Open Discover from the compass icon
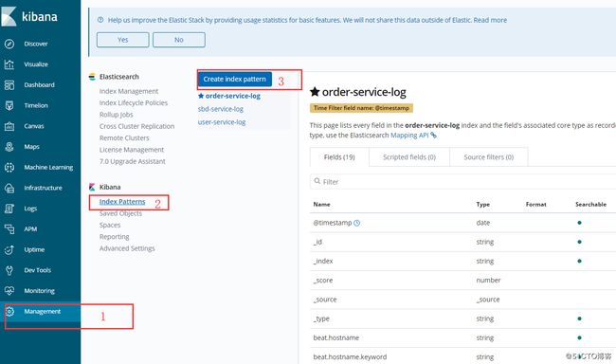Screen dimensions: 616x364 9,44
